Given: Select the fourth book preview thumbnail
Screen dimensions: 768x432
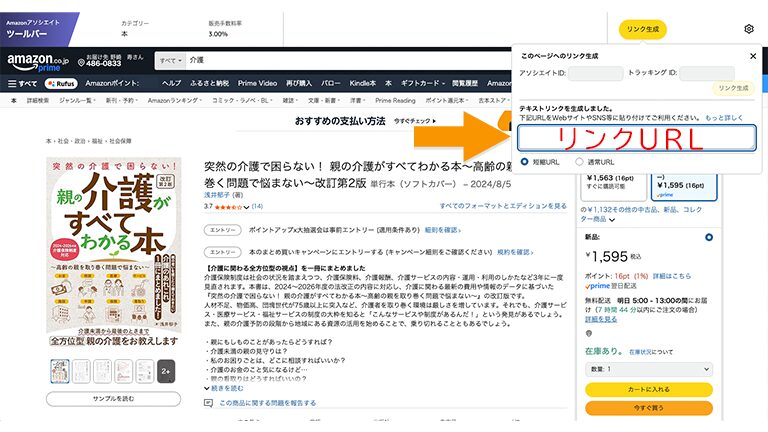Looking at the screenshot, I should [123, 371].
